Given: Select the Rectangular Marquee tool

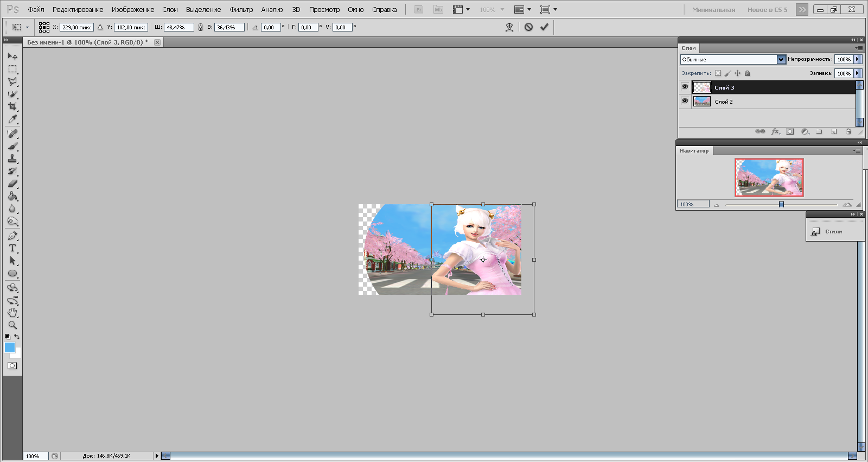Looking at the screenshot, I should [12, 69].
